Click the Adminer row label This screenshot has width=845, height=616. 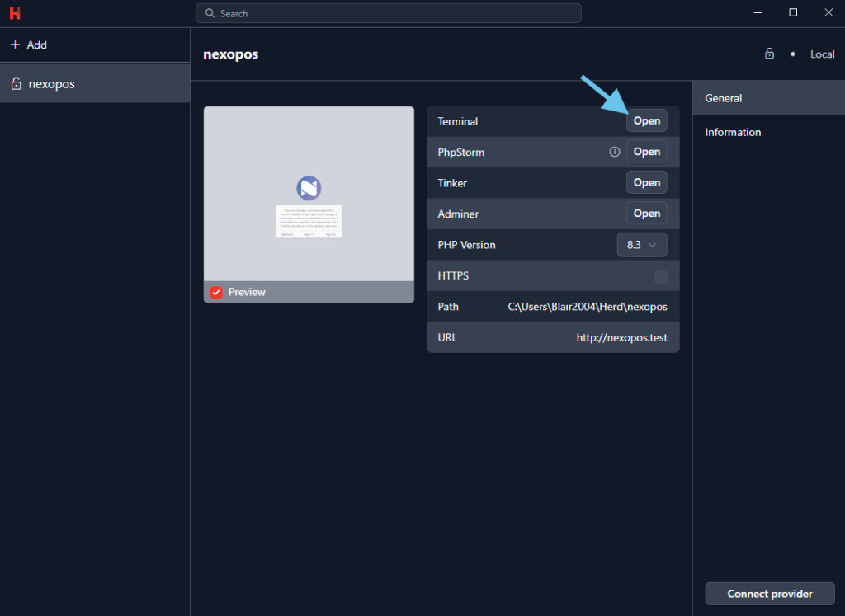click(458, 214)
